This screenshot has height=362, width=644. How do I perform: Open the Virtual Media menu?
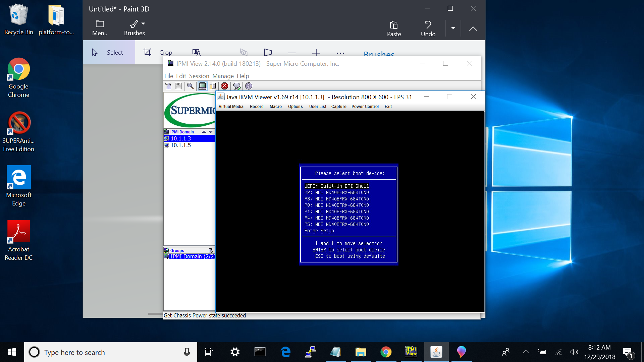click(231, 107)
